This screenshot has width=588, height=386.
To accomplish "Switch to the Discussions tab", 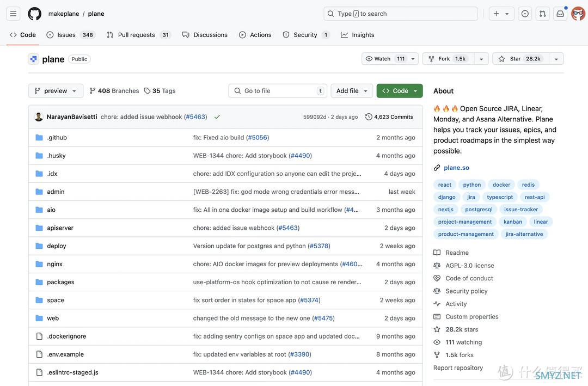I will click(205, 34).
